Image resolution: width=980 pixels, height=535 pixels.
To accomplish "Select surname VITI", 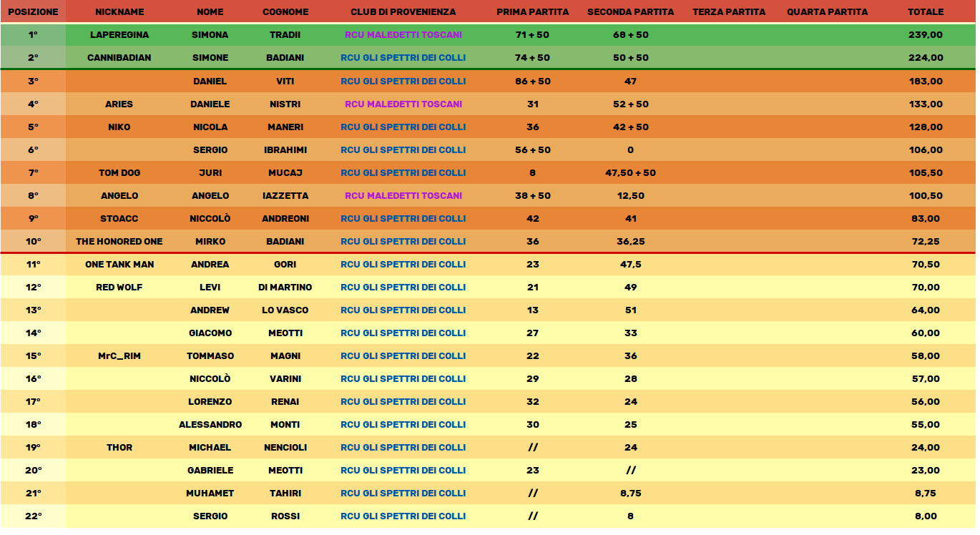I will pos(285,82).
